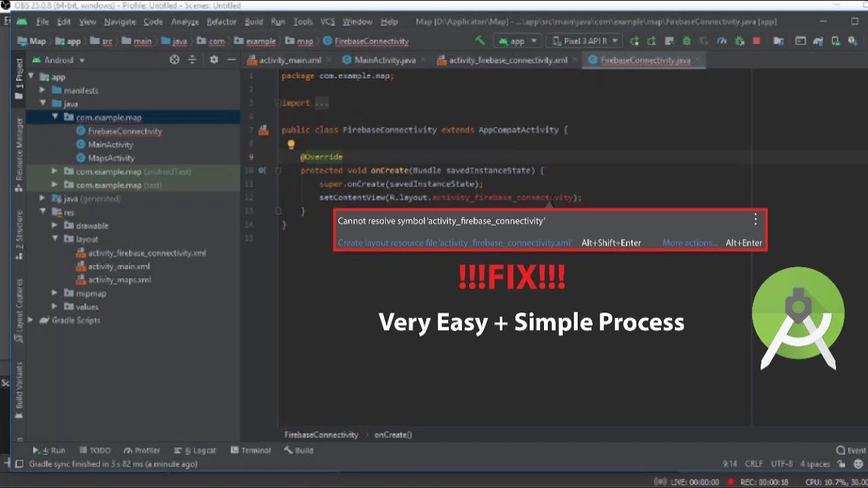Open the Terminal tool window
868x488 pixels.
pyautogui.click(x=250, y=450)
